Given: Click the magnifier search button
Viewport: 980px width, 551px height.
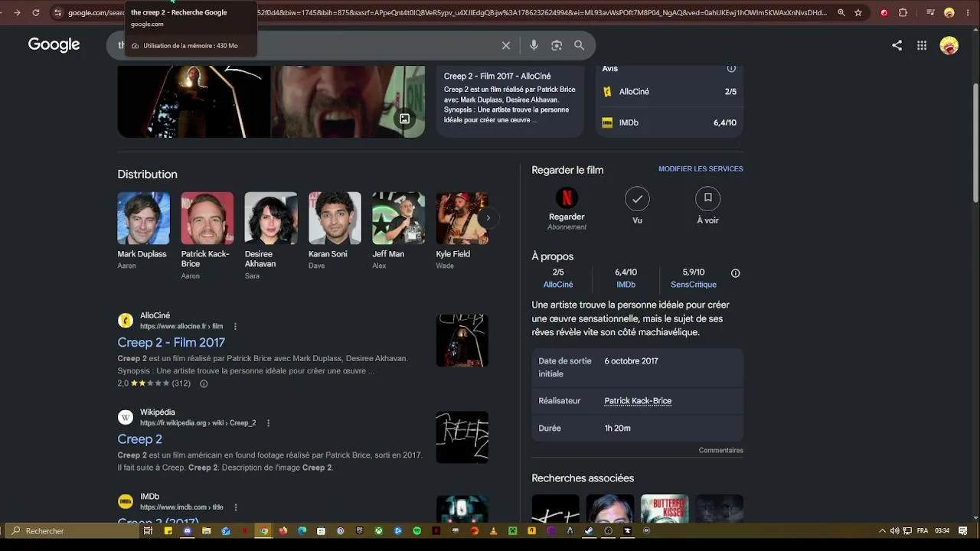Looking at the screenshot, I should 580,46.
